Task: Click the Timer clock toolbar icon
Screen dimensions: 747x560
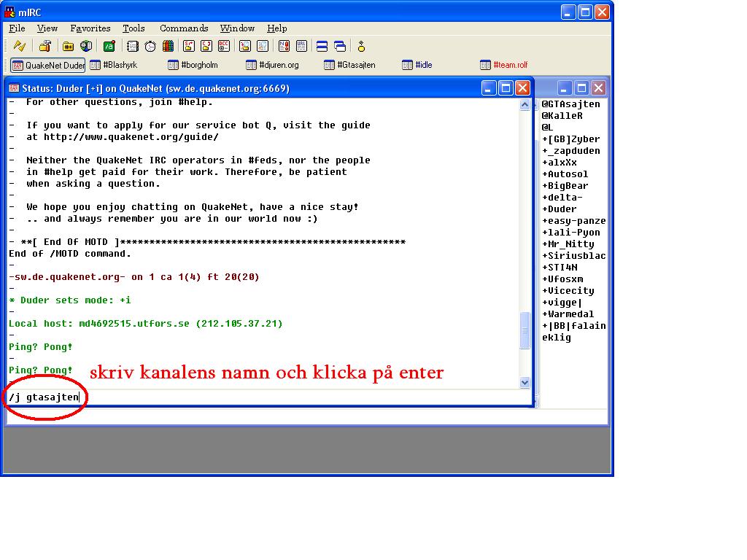Action: point(150,46)
